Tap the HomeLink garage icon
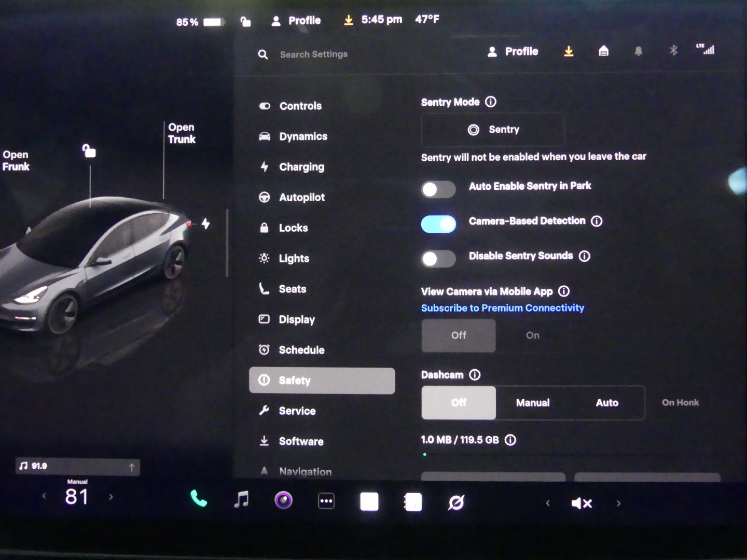The image size is (747, 560). 603,51
